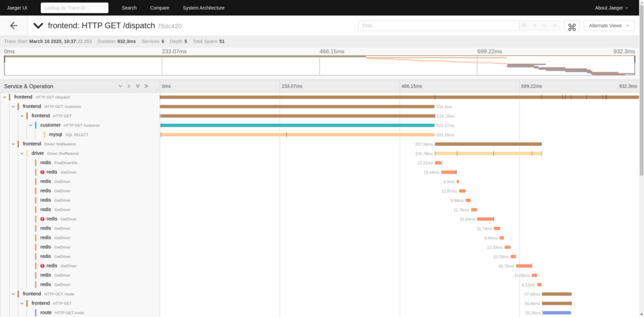Select the mysql SQL SELECT span bar 533.26ms

pyautogui.click(x=297, y=134)
